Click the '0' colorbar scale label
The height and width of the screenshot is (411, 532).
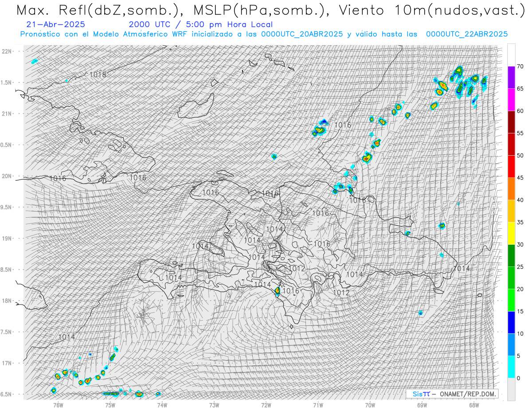[518, 378]
